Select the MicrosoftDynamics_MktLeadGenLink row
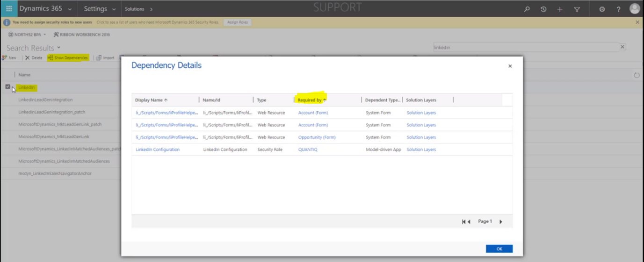The image size is (644, 262). [54, 136]
